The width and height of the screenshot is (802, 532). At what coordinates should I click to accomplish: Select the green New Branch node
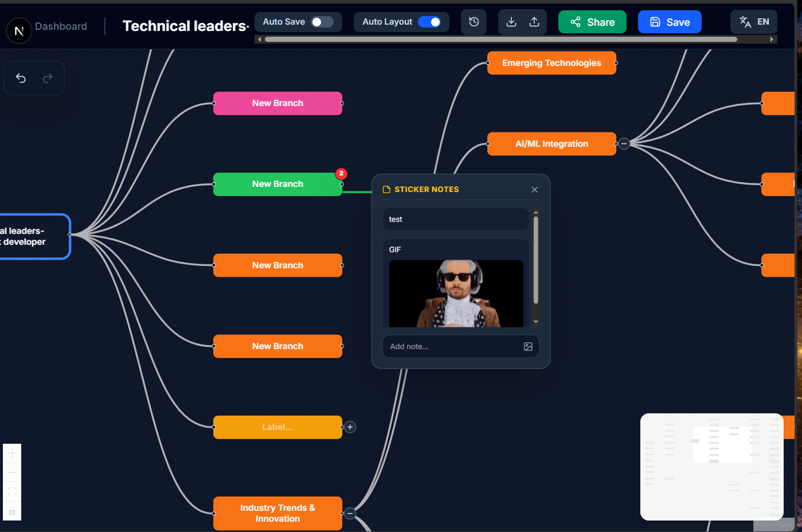pos(278,184)
